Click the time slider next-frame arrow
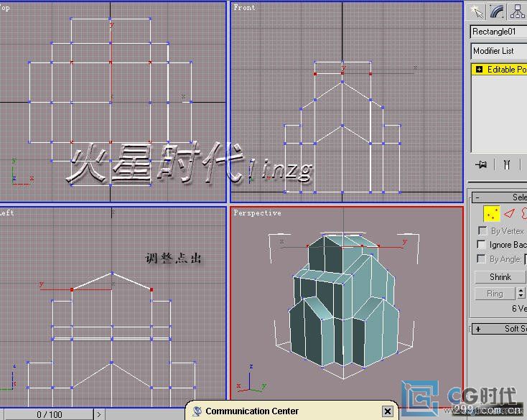 pos(99,415)
